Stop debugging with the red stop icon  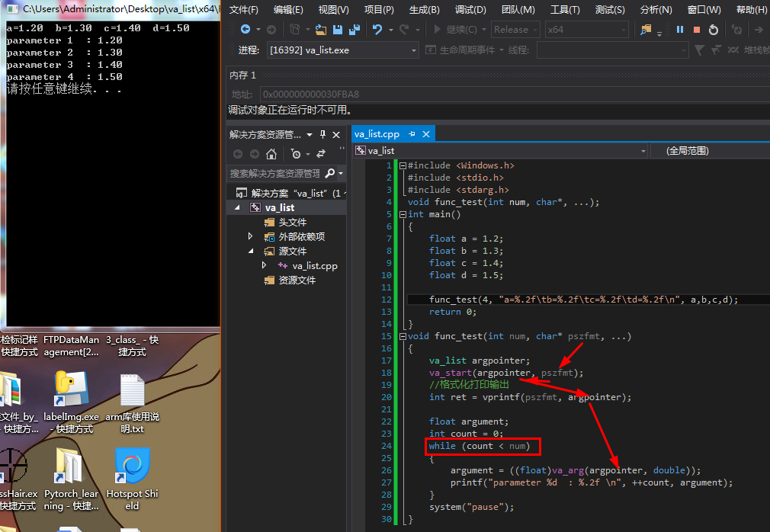point(696,30)
